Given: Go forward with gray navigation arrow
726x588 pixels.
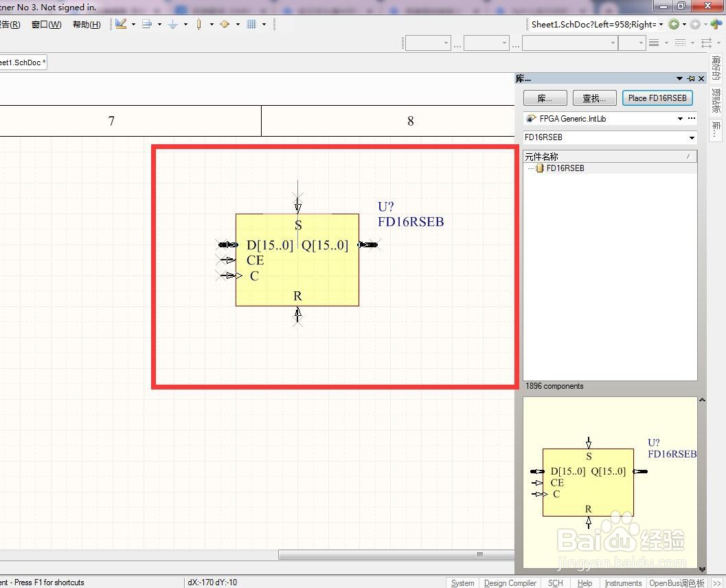Looking at the screenshot, I should [695, 25].
